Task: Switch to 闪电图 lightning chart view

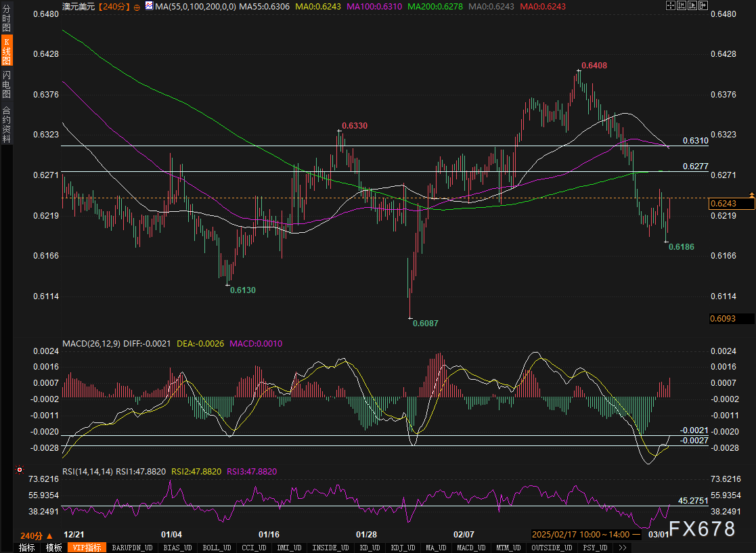Action: pos(7,83)
